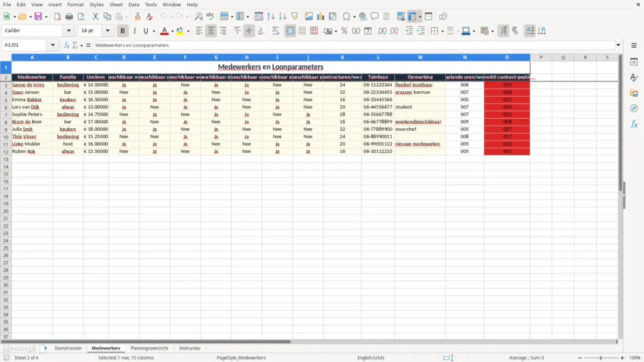This screenshot has height=362, width=644.
Task: Open the Sheet menu
Action: pyautogui.click(x=116, y=4)
